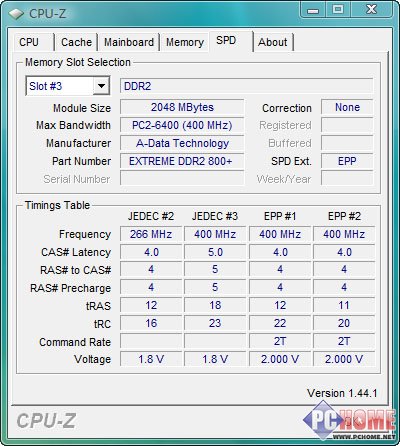The height and width of the screenshot is (446, 400).
Task: Expand the Slot #3 dropdown arrow
Action: click(x=101, y=86)
